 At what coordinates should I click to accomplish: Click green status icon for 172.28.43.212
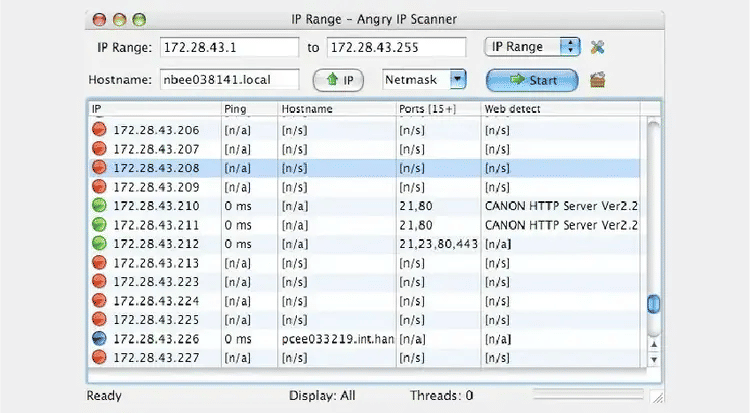click(x=99, y=244)
